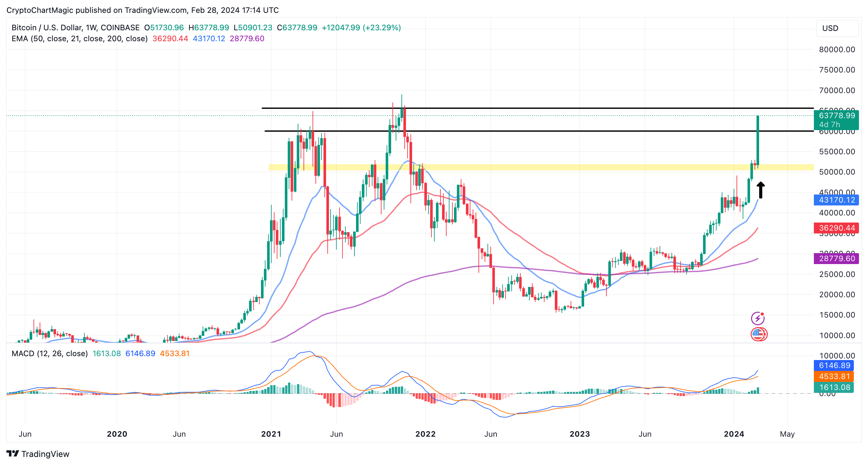Click the 80000.00 price scale label
This screenshot has width=868, height=465.
[x=837, y=50]
